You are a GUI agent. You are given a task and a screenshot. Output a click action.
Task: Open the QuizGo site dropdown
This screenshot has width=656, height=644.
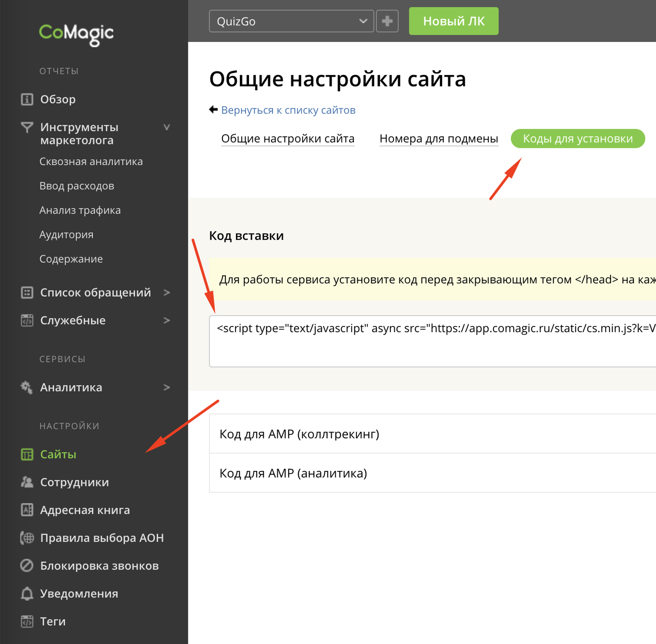point(292,21)
